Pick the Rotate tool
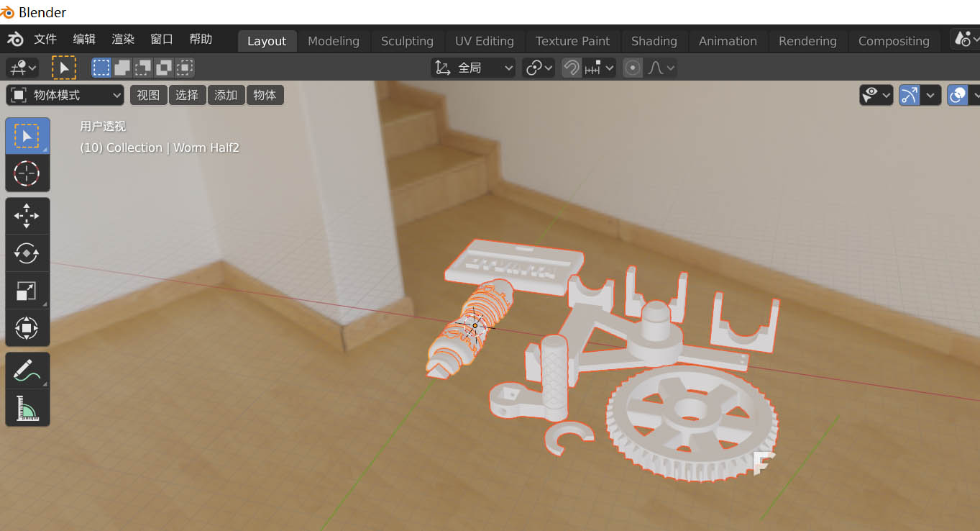This screenshot has height=531, width=980. (x=27, y=253)
